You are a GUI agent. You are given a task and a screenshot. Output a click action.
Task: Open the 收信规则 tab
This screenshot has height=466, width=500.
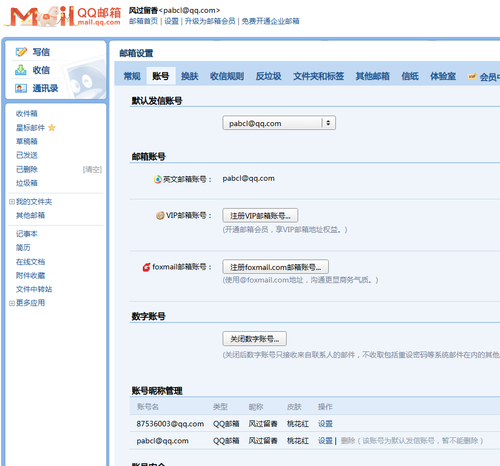[227, 76]
